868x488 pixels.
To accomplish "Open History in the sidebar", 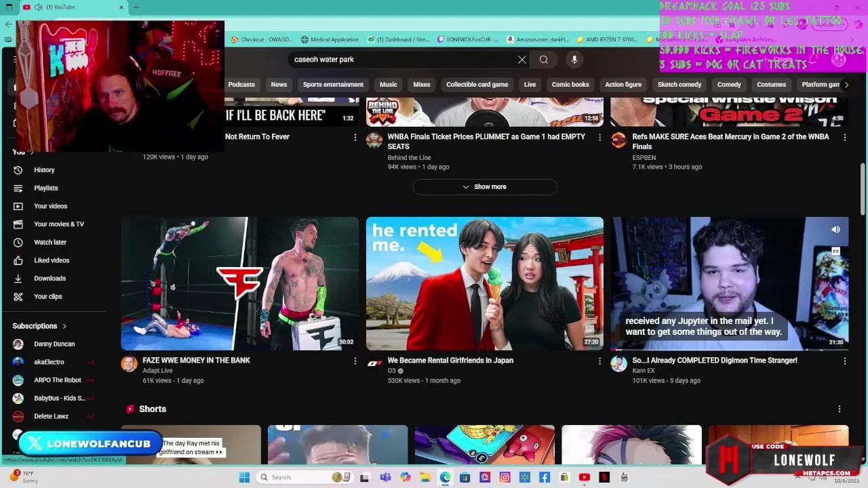I will pyautogui.click(x=44, y=170).
